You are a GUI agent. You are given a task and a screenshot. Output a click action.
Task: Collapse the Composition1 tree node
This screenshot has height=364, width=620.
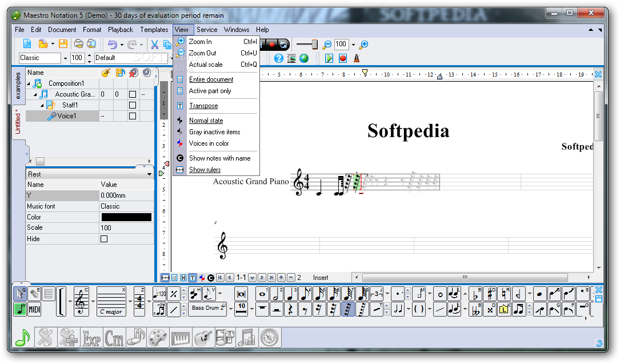(x=29, y=84)
